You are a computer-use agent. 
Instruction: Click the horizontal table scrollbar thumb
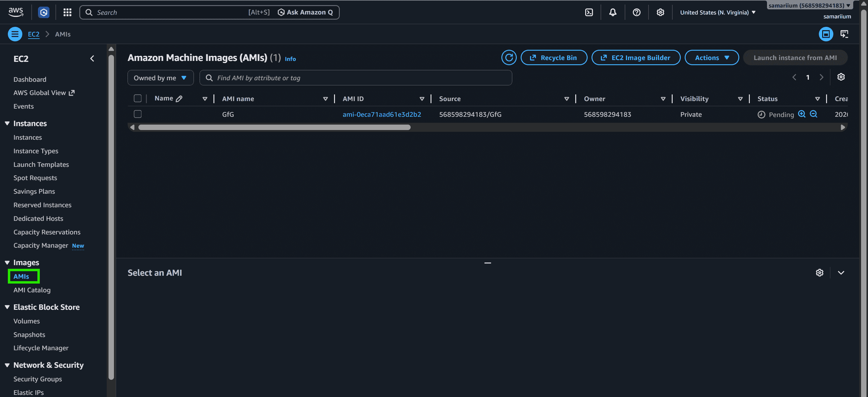pos(274,127)
